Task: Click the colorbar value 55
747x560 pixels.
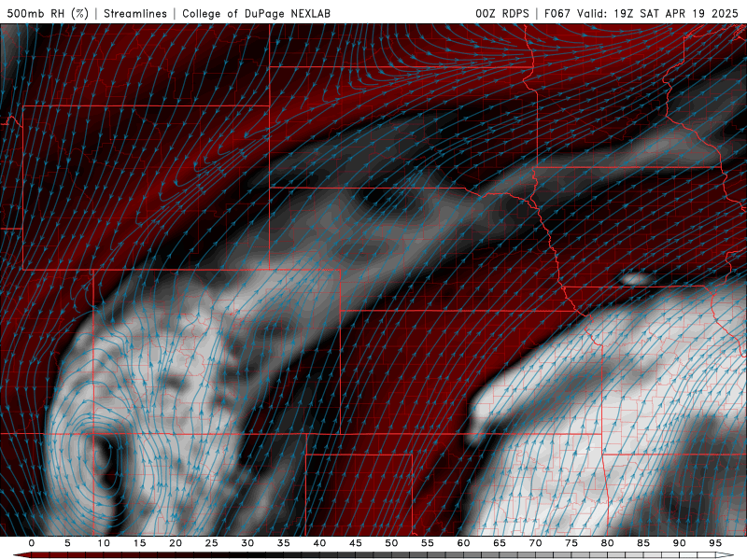Action: click(x=428, y=543)
